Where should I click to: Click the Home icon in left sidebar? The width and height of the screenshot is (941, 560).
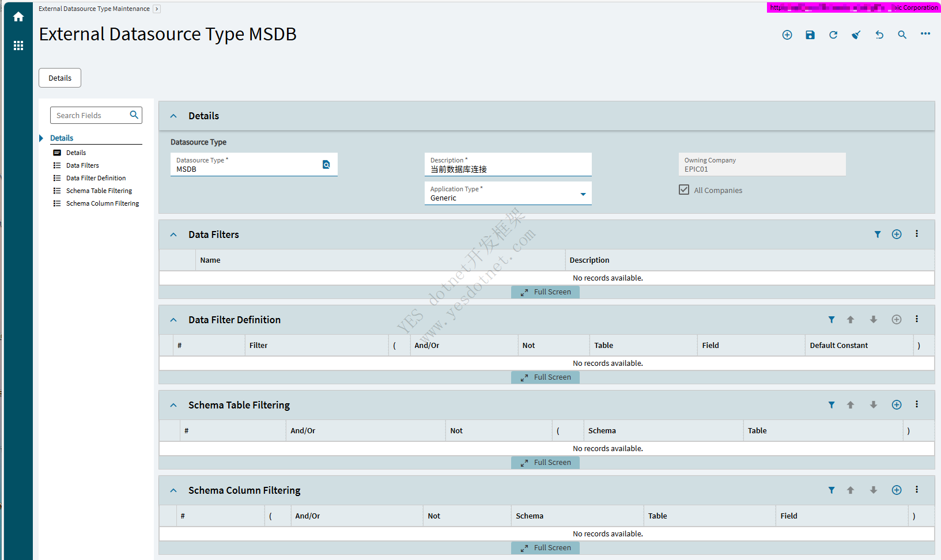(x=18, y=17)
